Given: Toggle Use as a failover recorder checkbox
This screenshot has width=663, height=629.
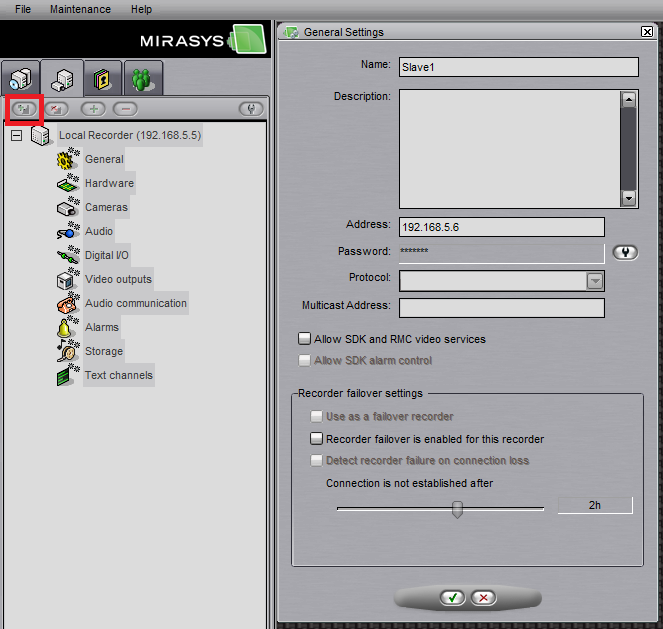Looking at the screenshot, I should point(317,417).
